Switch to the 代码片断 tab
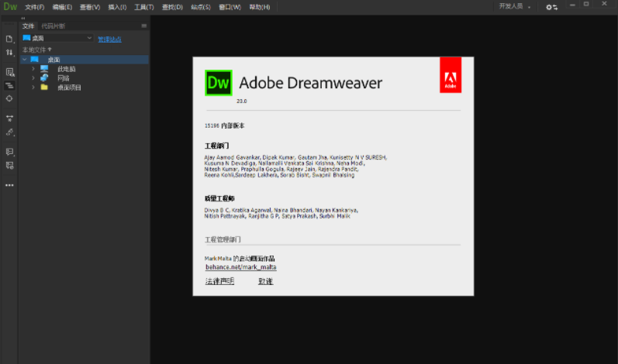The height and width of the screenshot is (364, 618). [54, 26]
